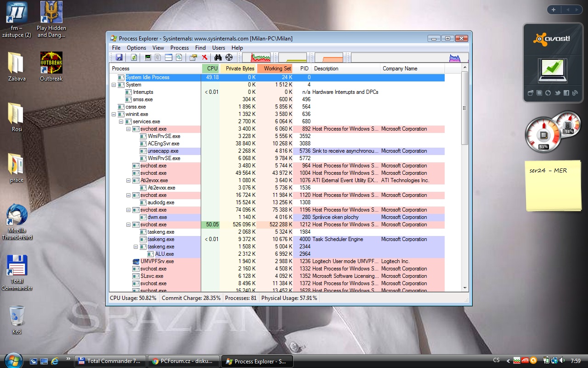This screenshot has height=368, width=588.
Task: Sort by the Working Set column header
Action: 275,69
